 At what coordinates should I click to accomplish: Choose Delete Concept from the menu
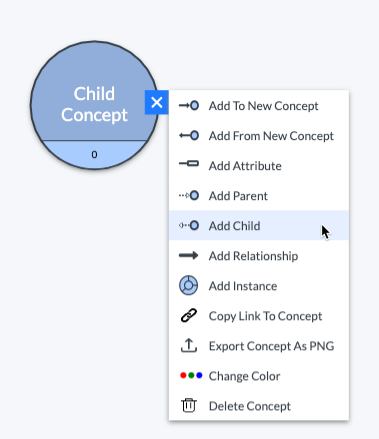(x=259, y=406)
